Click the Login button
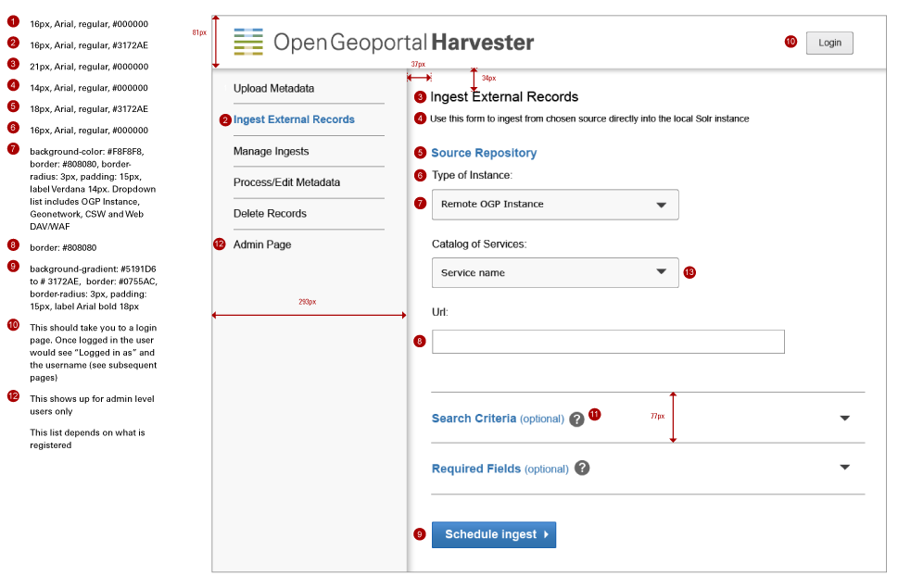 pos(829,43)
